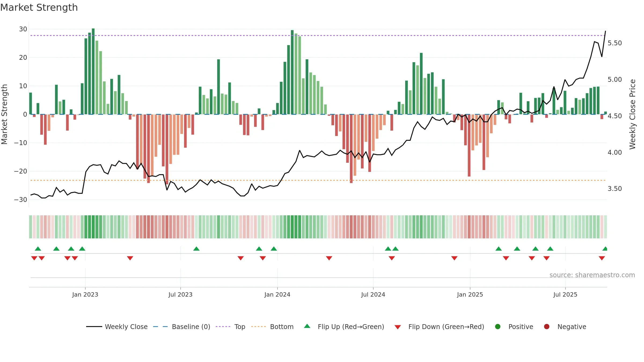
Task: Toggle the Bottom legend entry
Action: [272, 327]
